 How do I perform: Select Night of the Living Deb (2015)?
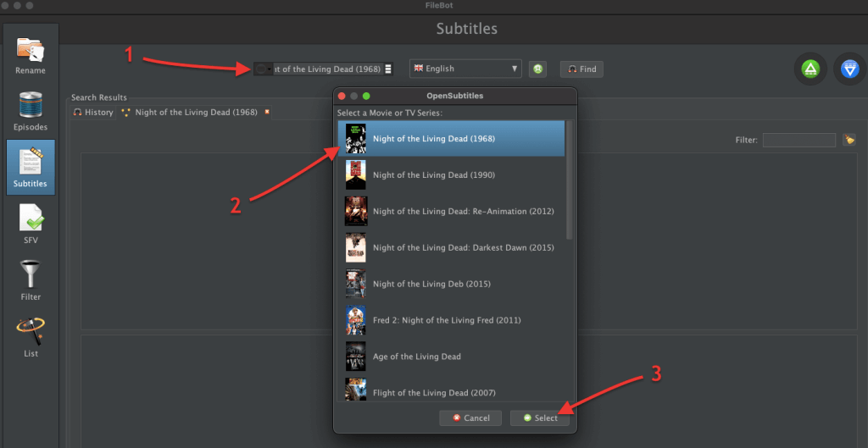(451, 284)
